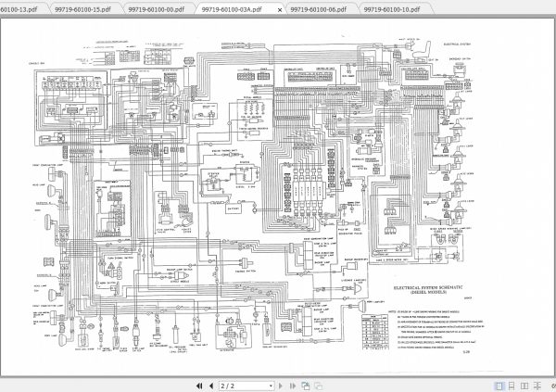
Task: Enable continuous page scrolling mode
Action: pos(512,386)
